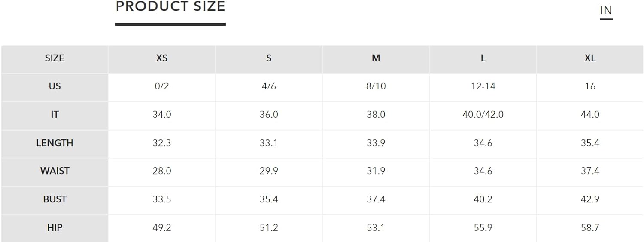Click the SIZE row label
This screenshot has width=644, height=242.
click(x=55, y=58)
